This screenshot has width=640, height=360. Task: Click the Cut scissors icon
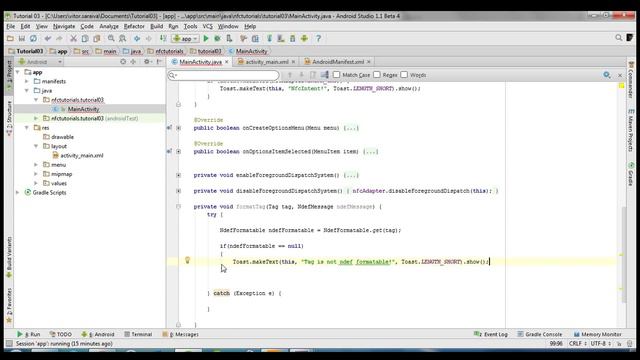[73, 38]
